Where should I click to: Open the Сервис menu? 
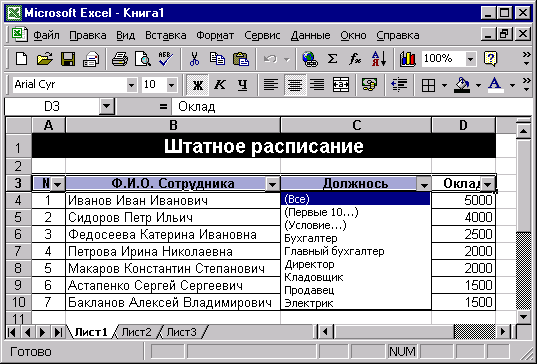262,35
